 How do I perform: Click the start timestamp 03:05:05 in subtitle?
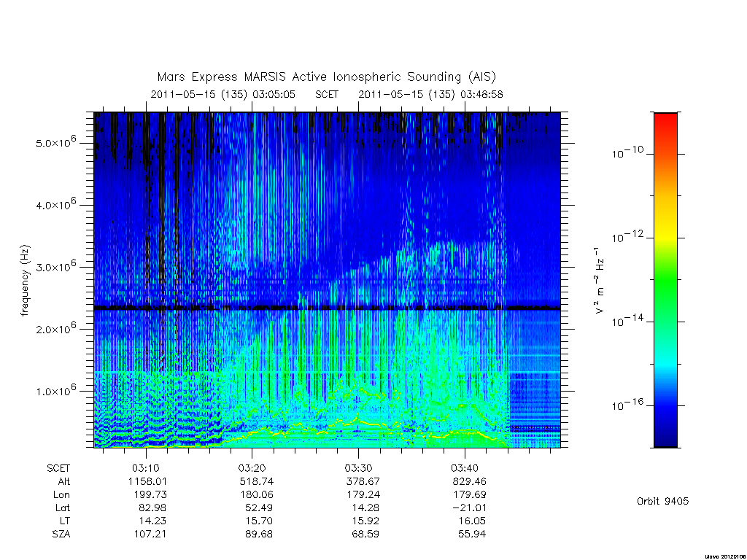click(274, 94)
